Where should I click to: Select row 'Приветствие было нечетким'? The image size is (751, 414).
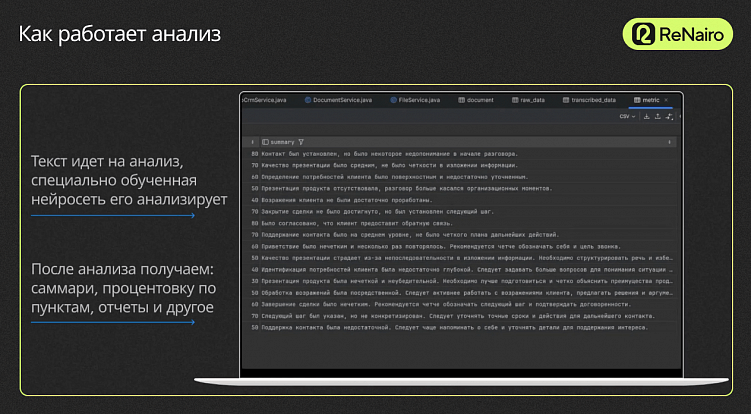point(459,246)
